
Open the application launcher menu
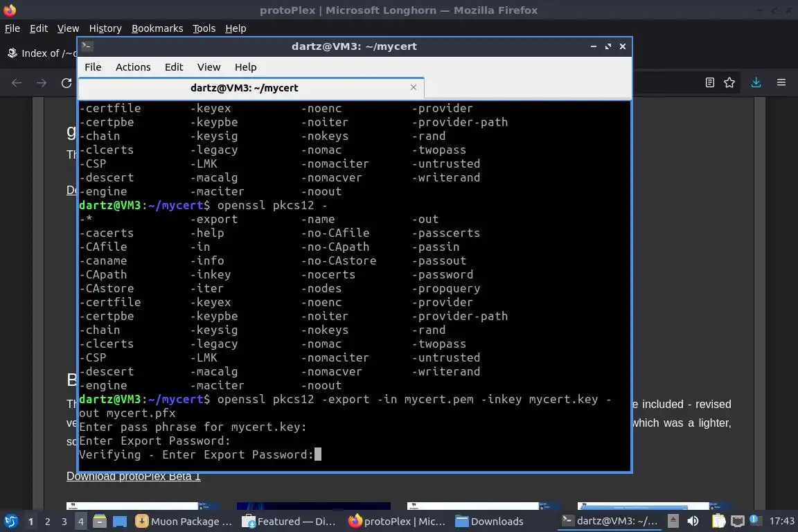[x=10, y=521]
